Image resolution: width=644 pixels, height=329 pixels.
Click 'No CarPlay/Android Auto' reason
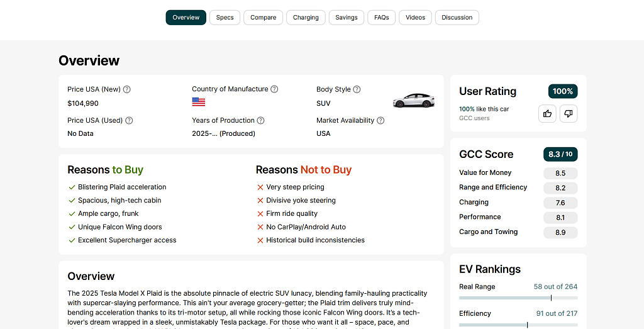tap(306, 226)
